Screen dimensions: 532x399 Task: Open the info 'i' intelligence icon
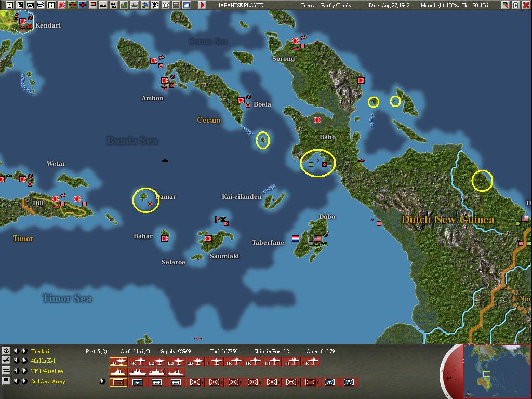[51, 5]
